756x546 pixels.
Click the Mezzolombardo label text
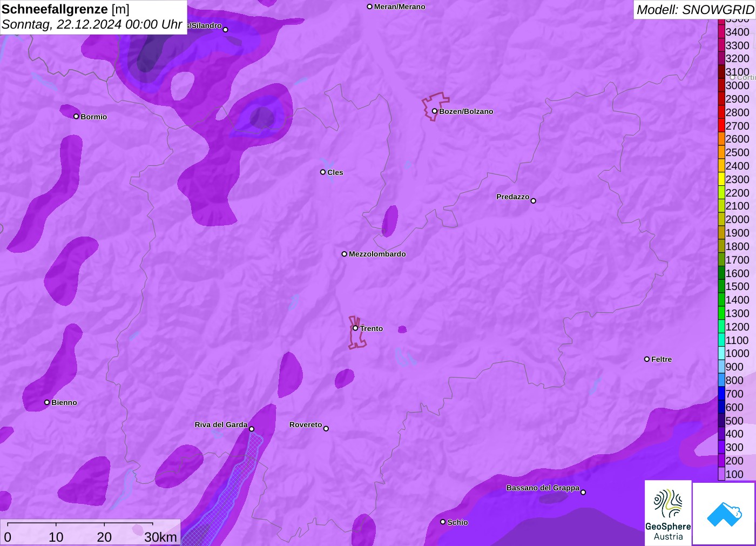point(377,254)
